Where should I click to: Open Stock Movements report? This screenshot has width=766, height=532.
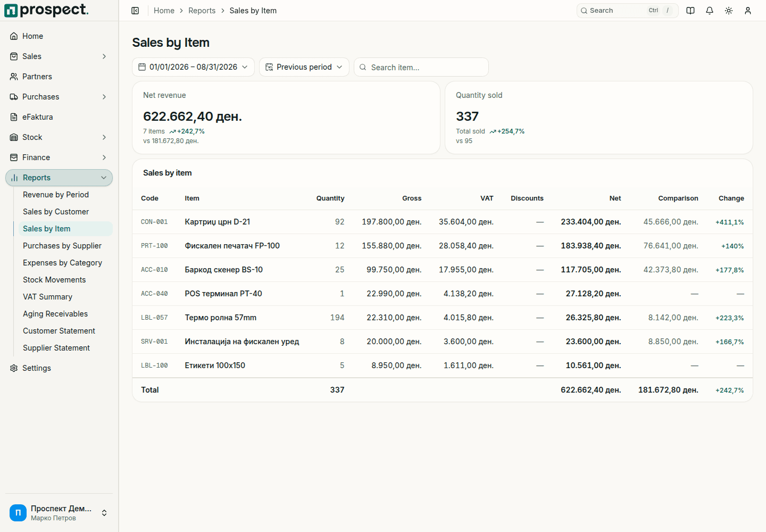tap(54, 280)
